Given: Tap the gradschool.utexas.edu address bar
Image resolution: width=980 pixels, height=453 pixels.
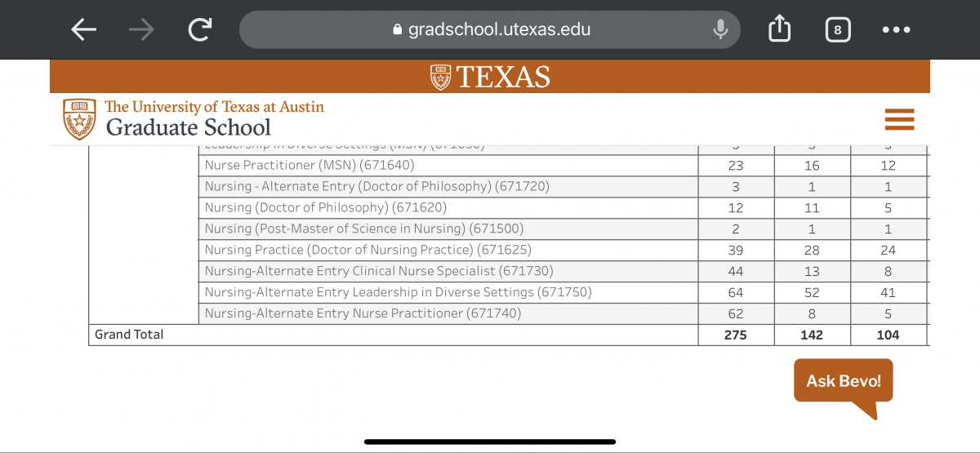Looking at the screenshot, I should pyautogui.click(x=490, y=30).
